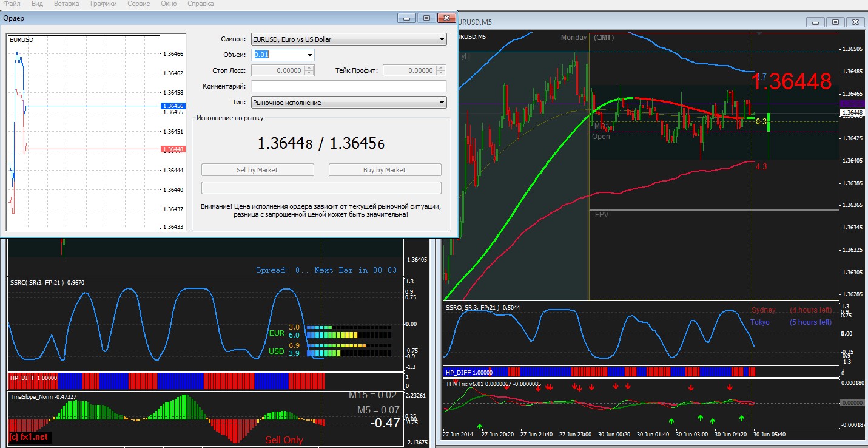Close the Ордер dialog
Image resolution: width=868 pixels, height=448 pixels.
[446, 18]
